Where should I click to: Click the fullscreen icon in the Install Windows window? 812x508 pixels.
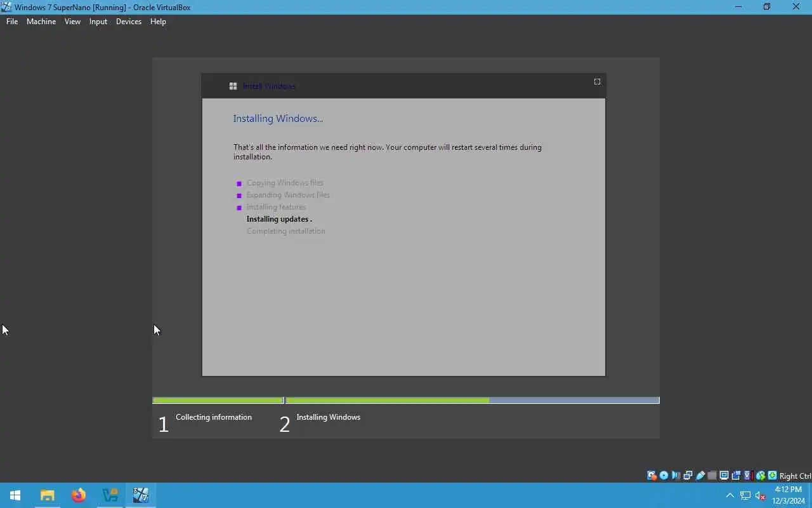[x=597, y=81]
